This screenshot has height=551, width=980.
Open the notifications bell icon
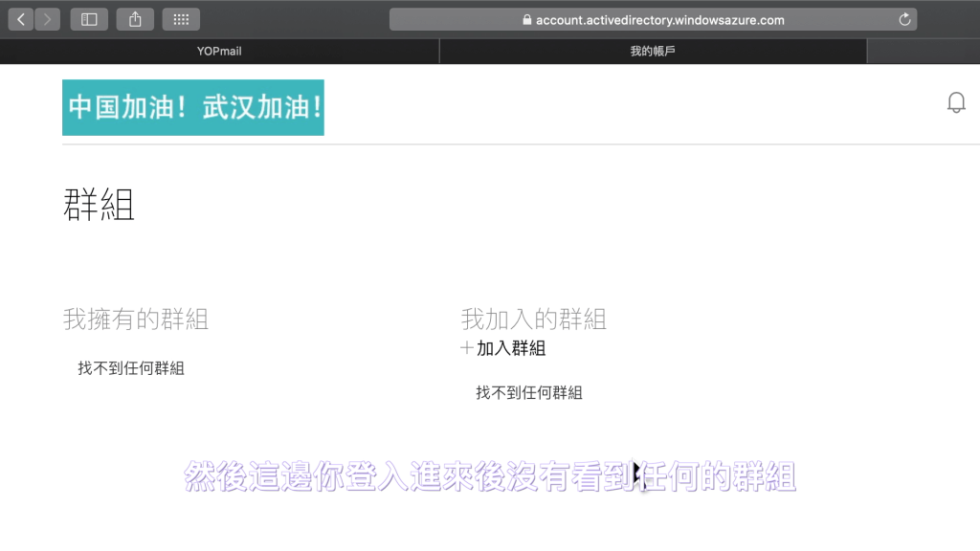(956, 102)
